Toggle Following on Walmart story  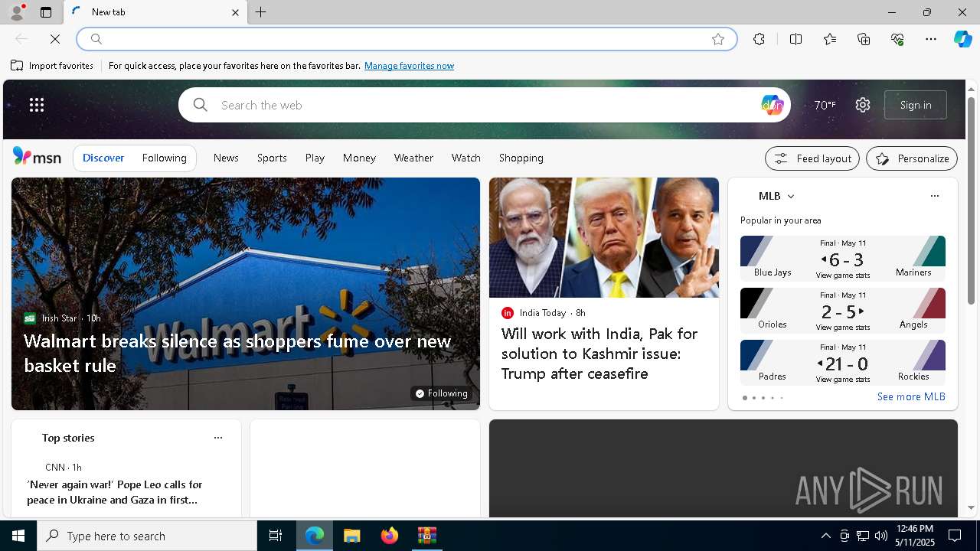(x=441, y=393)
